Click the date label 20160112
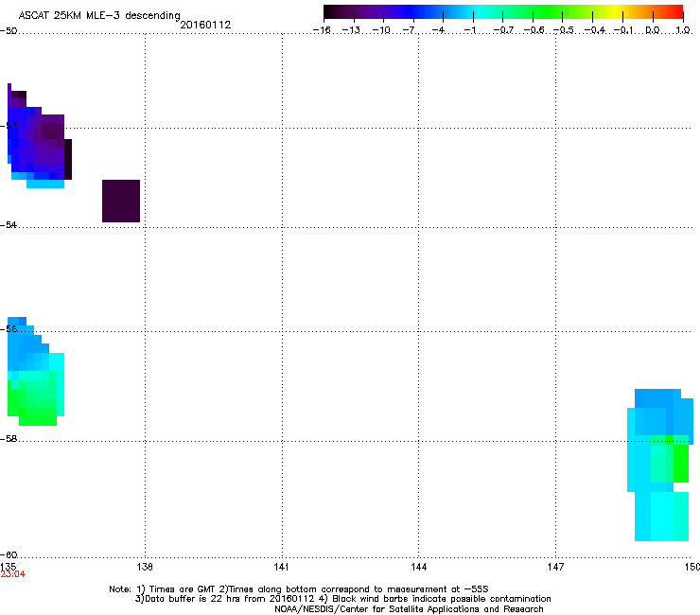Image resolution: width=700 pixels, height=615 pixels. pos(205,25)
